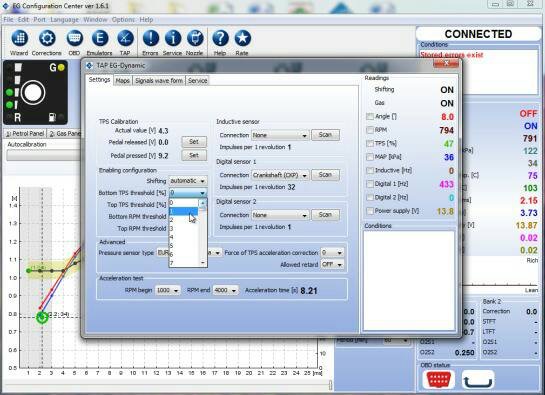545x395 pixels.
Task: Enable the RPM readings checkbox
Action: coord(370,130)
